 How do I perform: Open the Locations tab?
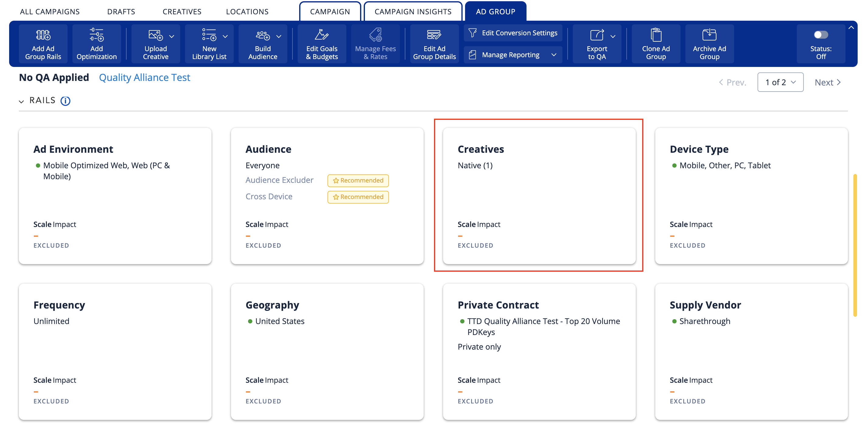tap(247, 12)
